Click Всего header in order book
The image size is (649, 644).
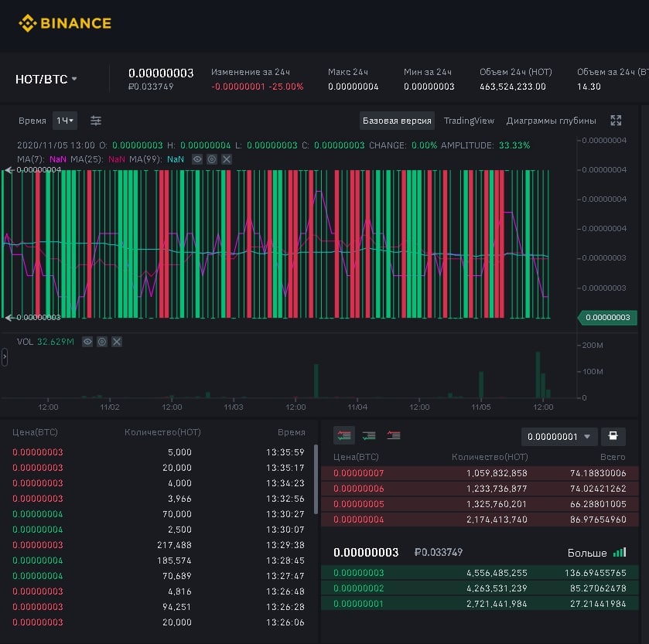613,457
